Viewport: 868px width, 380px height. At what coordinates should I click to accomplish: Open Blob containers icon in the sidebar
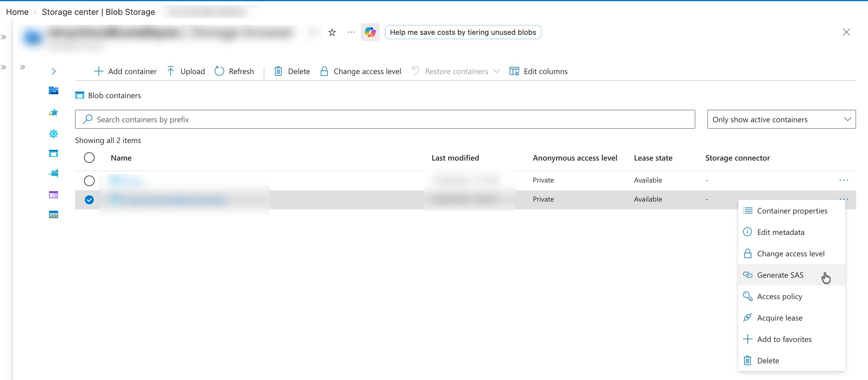point(54,153)
